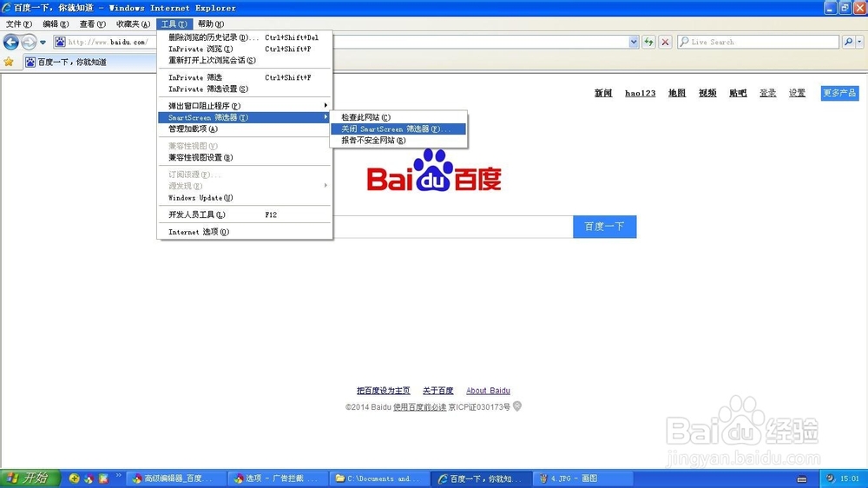Open the 地图 link
Screen dimensions: 868x488
tap(676, 93)
